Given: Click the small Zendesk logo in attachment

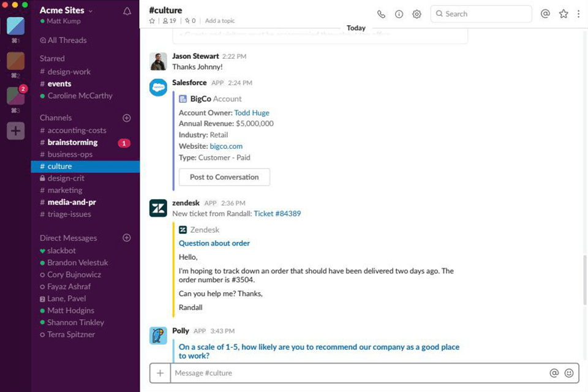Looking at the screenshot, I should 183,230.
